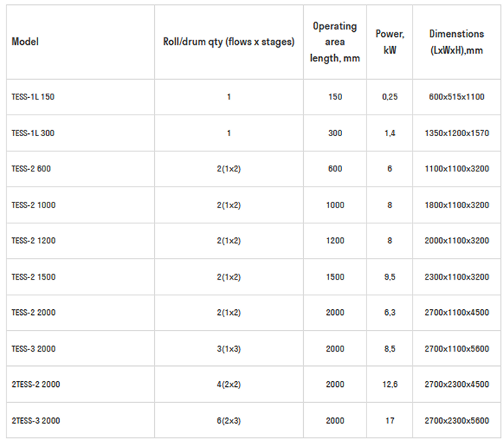
Task: Click the TESS-3 2000 model cell
Action: [x=34, y=349]
